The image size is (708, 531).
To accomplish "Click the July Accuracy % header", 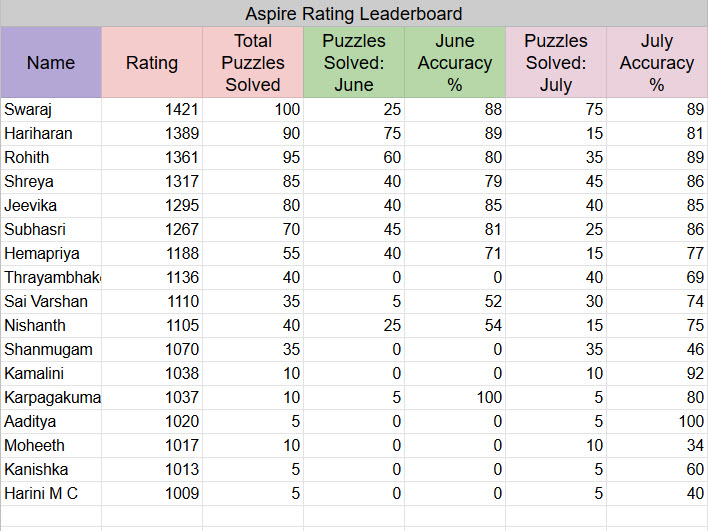I will point(657,62).
